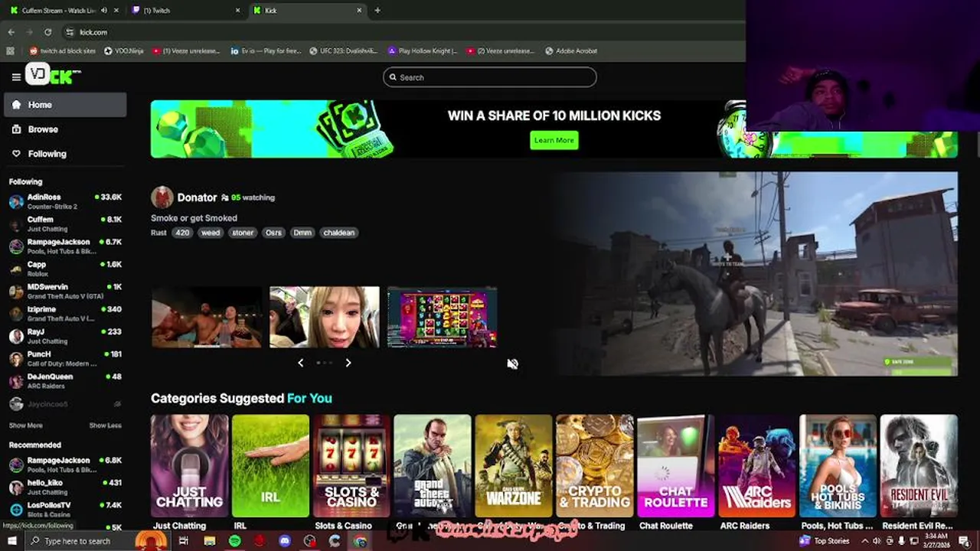Open the Just Chatting category card
Image resolution: width=980 pixels, height=551 pixels.
click(189, 466)
